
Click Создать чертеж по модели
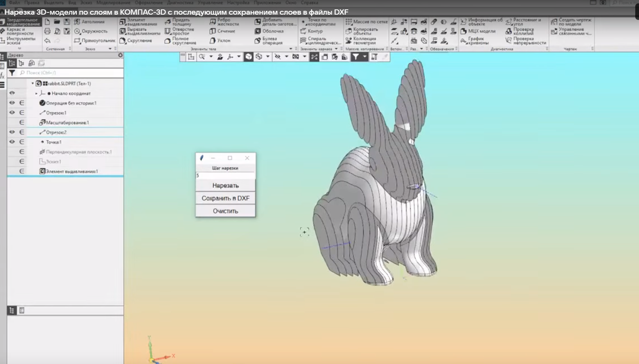571,22
